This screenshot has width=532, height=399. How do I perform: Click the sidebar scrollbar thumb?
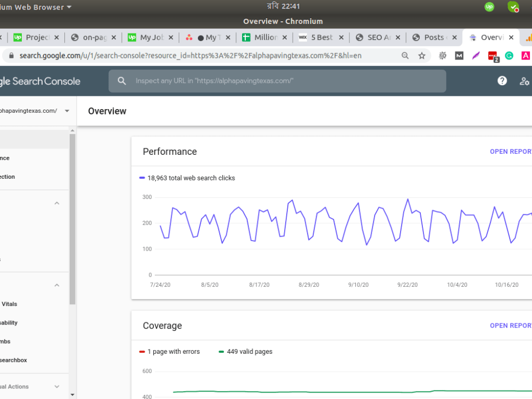[x=72, y=219]
